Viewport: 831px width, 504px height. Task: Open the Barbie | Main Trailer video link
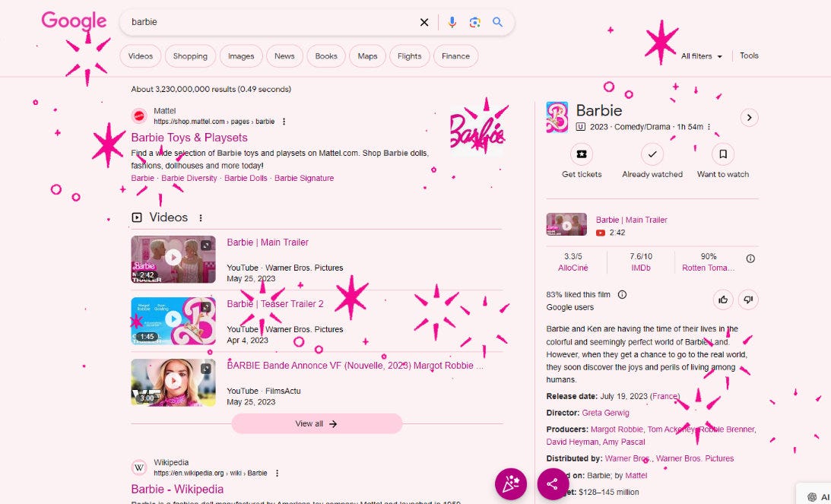click(268, 242)
